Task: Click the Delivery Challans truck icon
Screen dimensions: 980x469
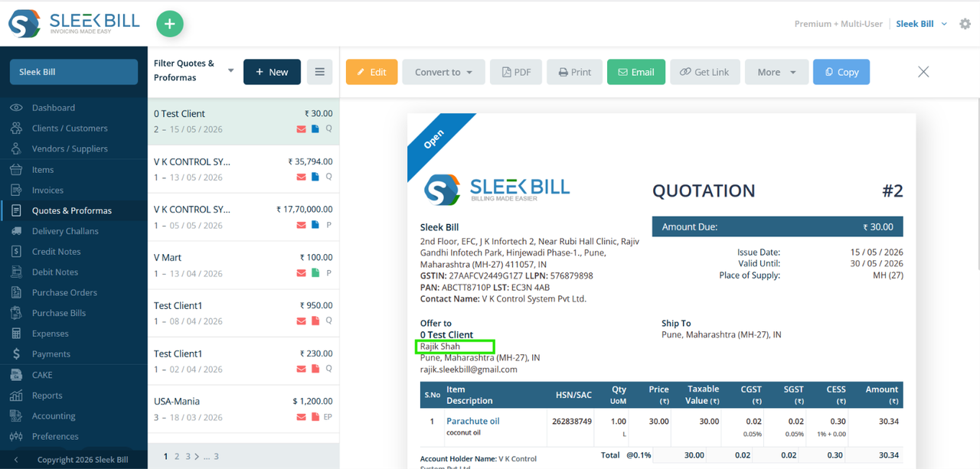Action: pos(16,231)
